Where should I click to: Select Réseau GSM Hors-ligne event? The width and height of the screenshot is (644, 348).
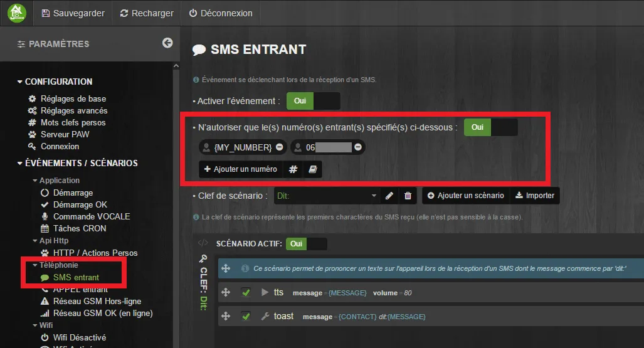point(91,301)
